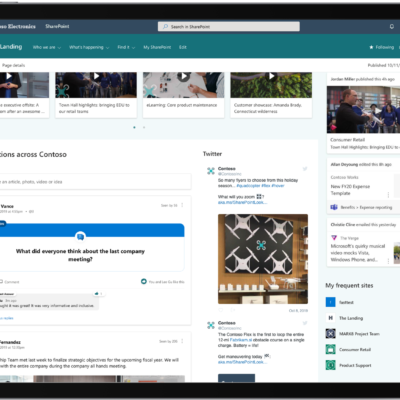This screenshot has height=400, width=400.
Task: Click the Contoso avatar on the second tweet
Action: 211,325
